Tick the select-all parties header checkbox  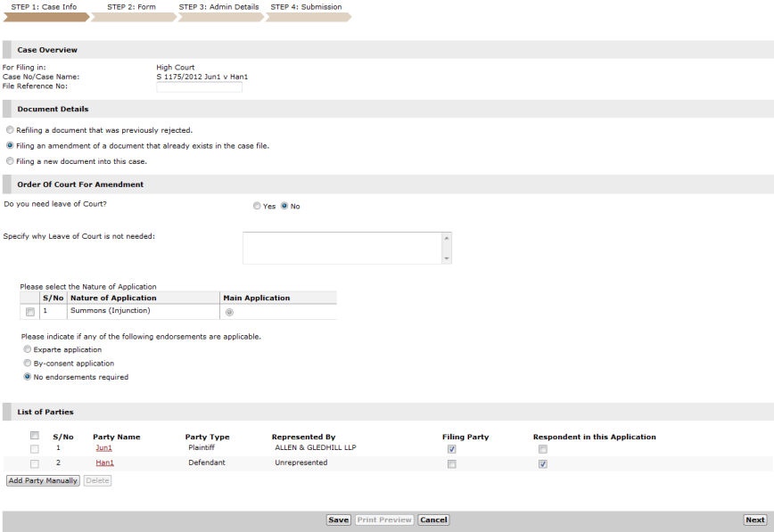(x=35, y=435)
